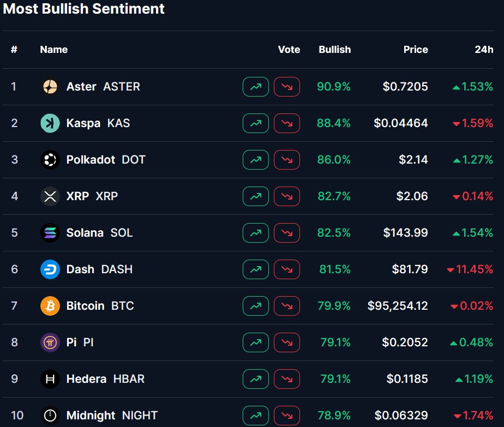This screenshot has width=504, height=427.
Task: Click the Aster coin logo icon
Action: (50, 87)
